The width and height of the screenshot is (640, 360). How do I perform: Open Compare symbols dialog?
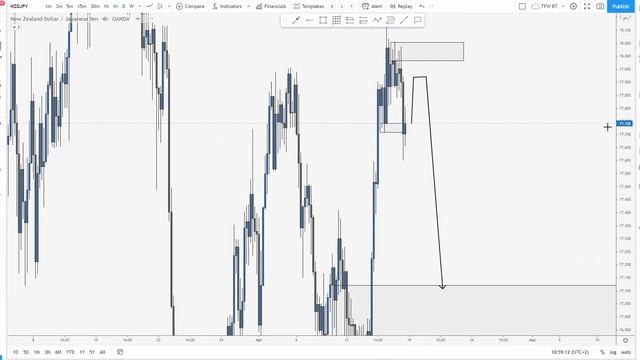(x=190, y=6)
